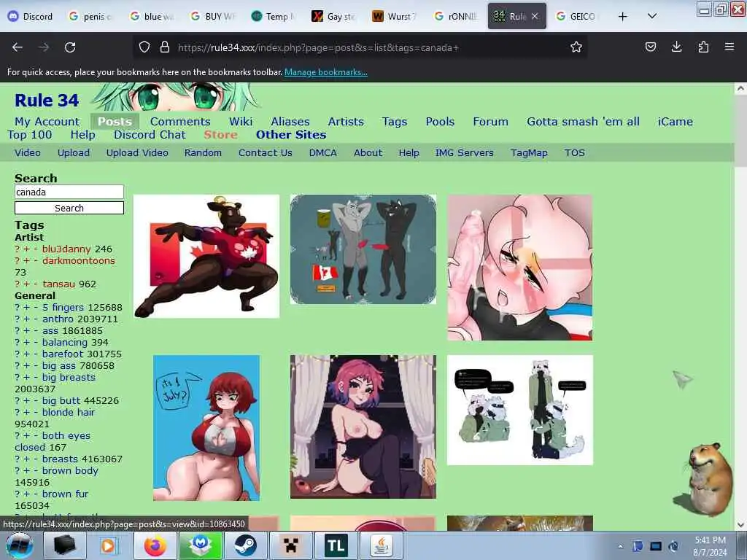747x560 pixels.
Task: Visit the Forum
Action: click(x=490, y=122)
